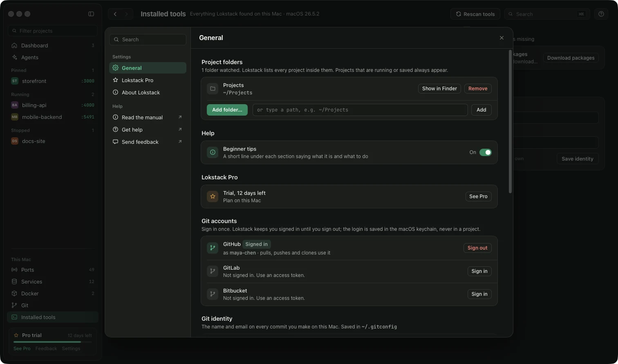Screen dimensions: 618x364
Task: Select the storefront project
Action: coord(53,81)
